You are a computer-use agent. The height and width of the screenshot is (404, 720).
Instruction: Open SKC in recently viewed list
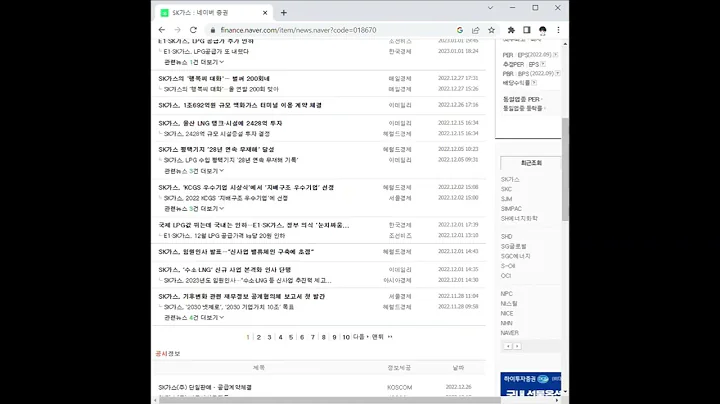[x=506, y=189]
